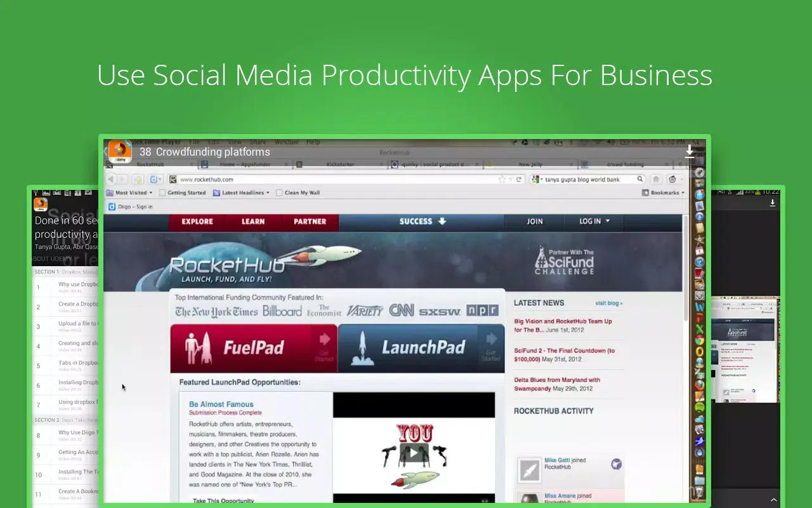Open the Calendar icon in the dock

pyautogui.click(x=700, y=251)
